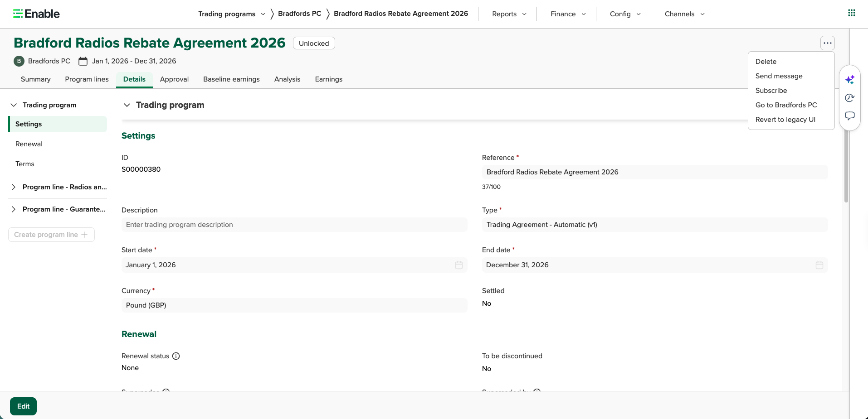Click the Renewal status info icon

176,356
